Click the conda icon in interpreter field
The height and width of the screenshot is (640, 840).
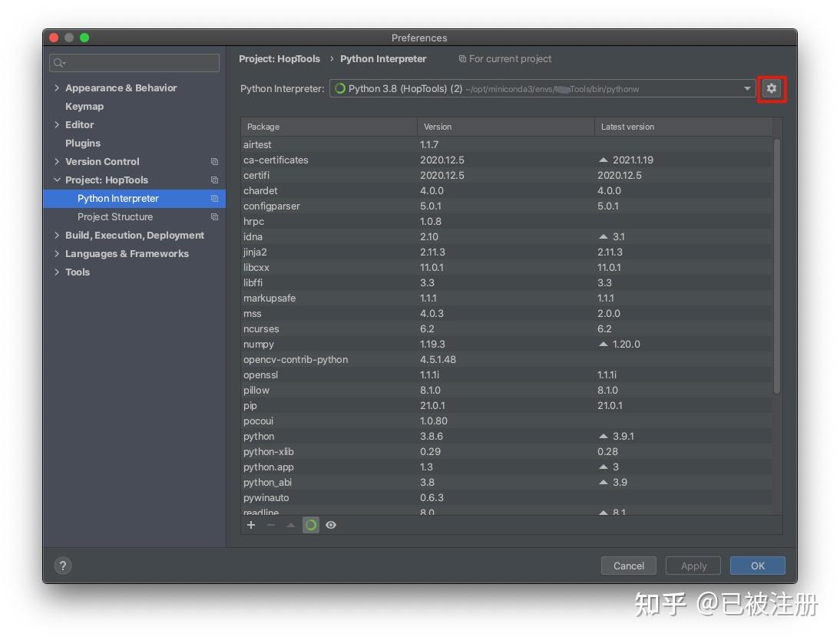(339, 88)
